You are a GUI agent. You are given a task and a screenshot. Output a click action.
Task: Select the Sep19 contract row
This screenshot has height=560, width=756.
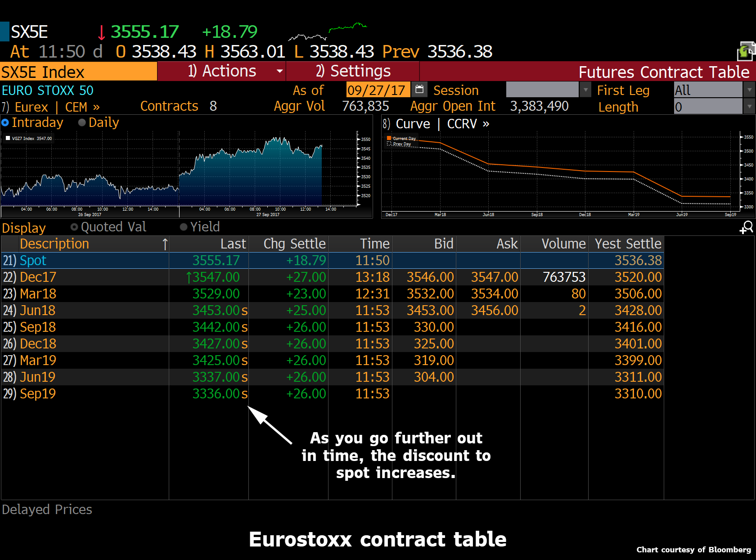(x=332, y=393)
